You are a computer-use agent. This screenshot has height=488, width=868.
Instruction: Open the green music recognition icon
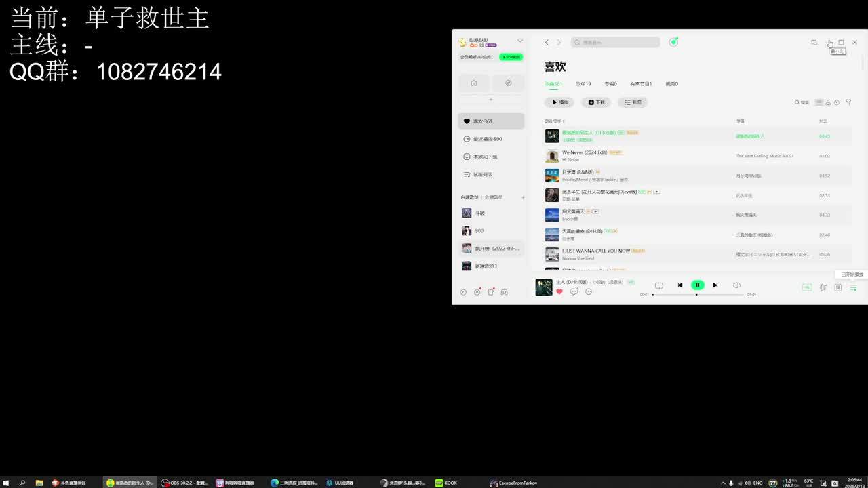[x=673, y=42]
